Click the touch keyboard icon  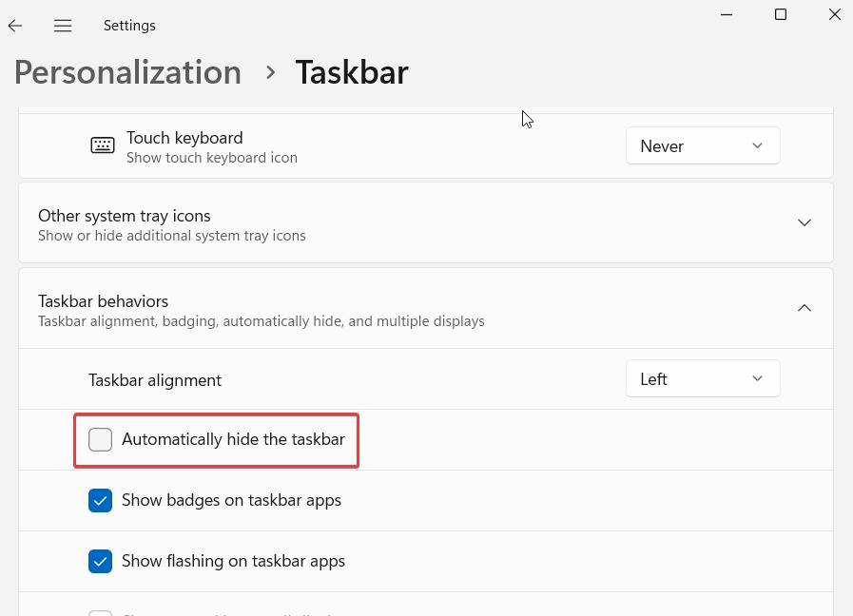pos(103,145)
